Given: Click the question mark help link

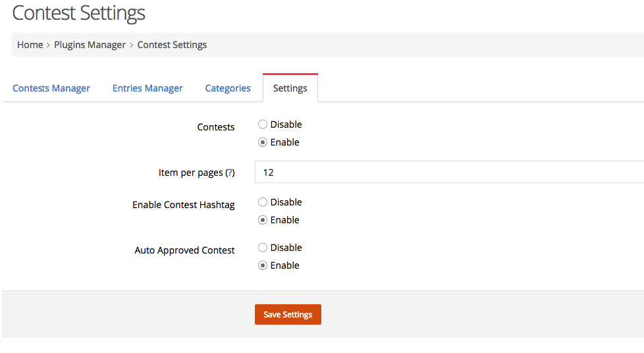Looking at the screenshot, I should pyautogui.click(x=230, y=173).
